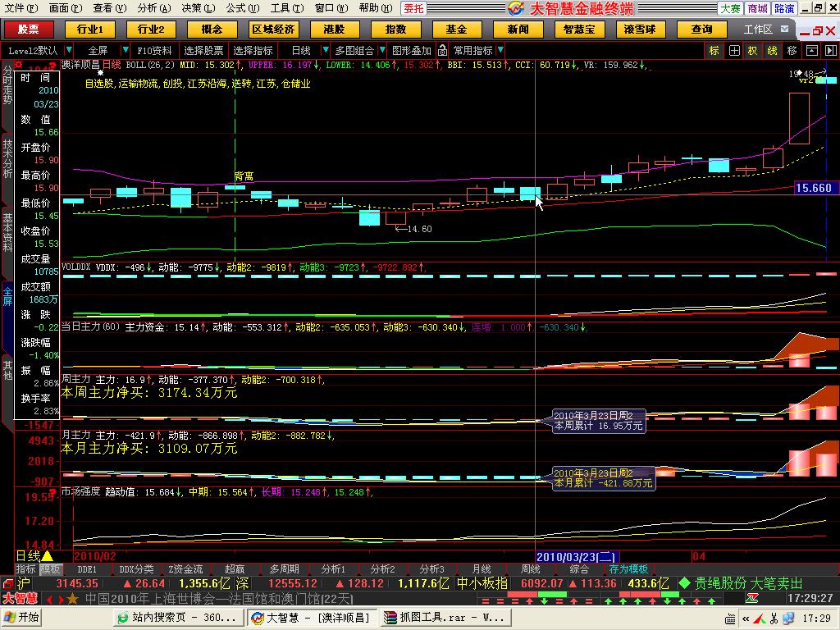Viewport: 840px width, 630px height.
Task: Click the 标 marker icon in toolbar
Action: [714, 50]
